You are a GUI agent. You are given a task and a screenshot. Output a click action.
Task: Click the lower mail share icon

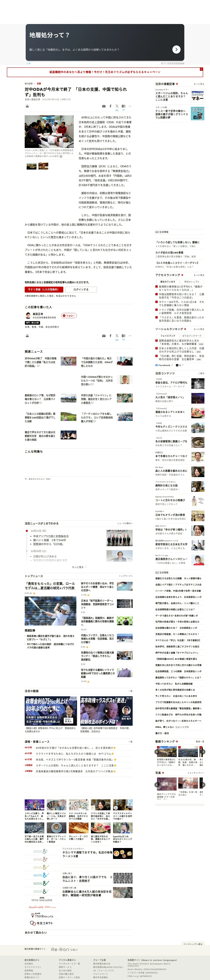tap(104, 336)
